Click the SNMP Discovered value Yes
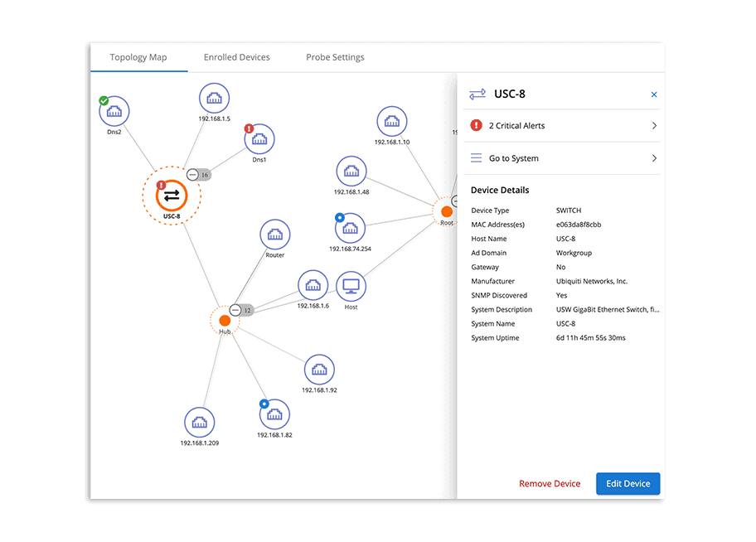Screen dimensions: 756x542 point(562,295)
